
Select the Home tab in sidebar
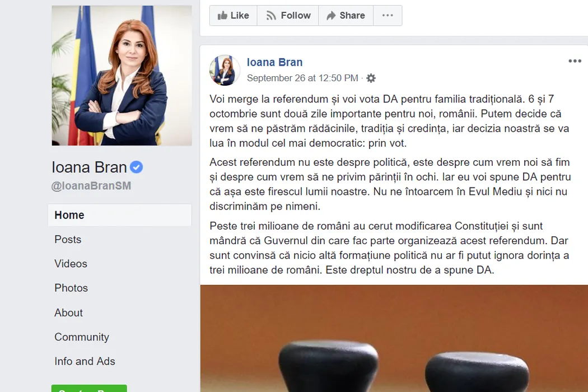[120, 215]
